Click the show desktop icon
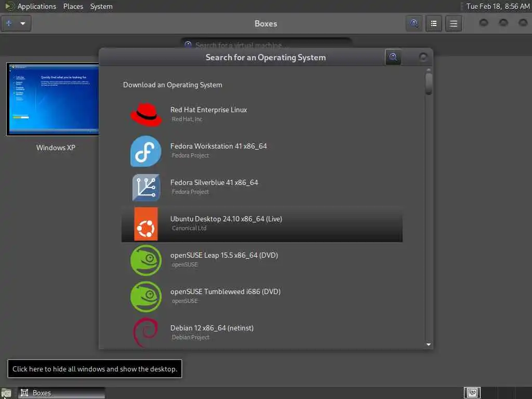The image size is (532, 399). pyautogui.click(x=6, y=393)
